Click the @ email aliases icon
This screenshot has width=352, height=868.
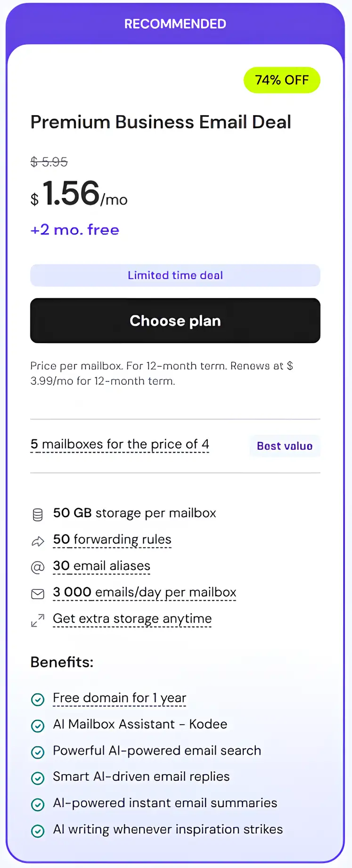point(38,567)
